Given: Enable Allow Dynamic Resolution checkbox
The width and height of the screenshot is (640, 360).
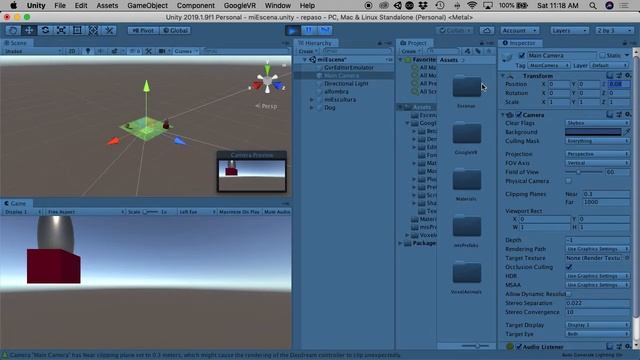Looking at the screenshot, I should point(569,294).
